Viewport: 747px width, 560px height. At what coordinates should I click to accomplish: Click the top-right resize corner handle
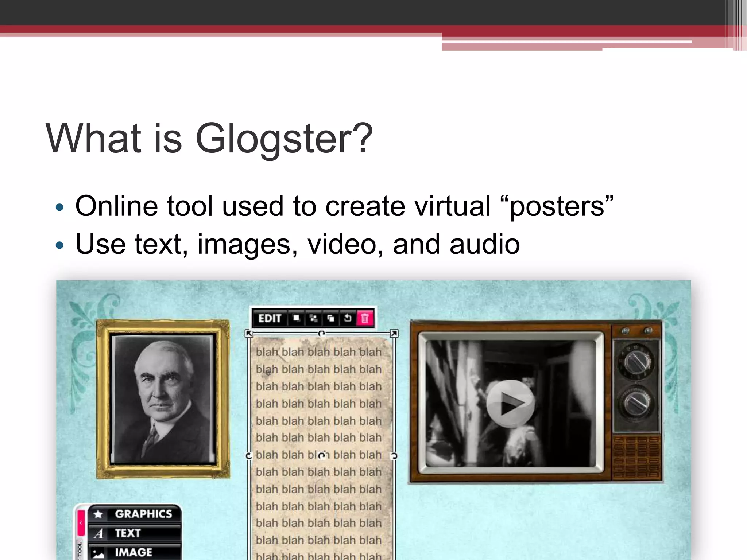point(394,333)
